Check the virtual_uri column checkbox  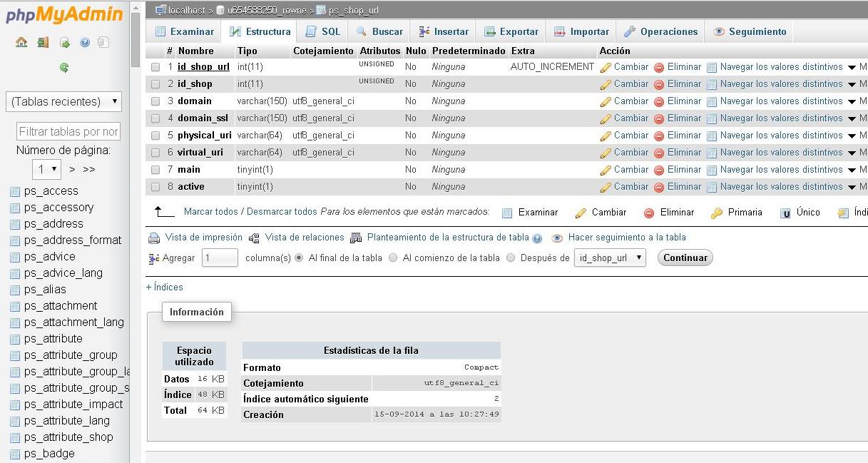tap(155, 153)
